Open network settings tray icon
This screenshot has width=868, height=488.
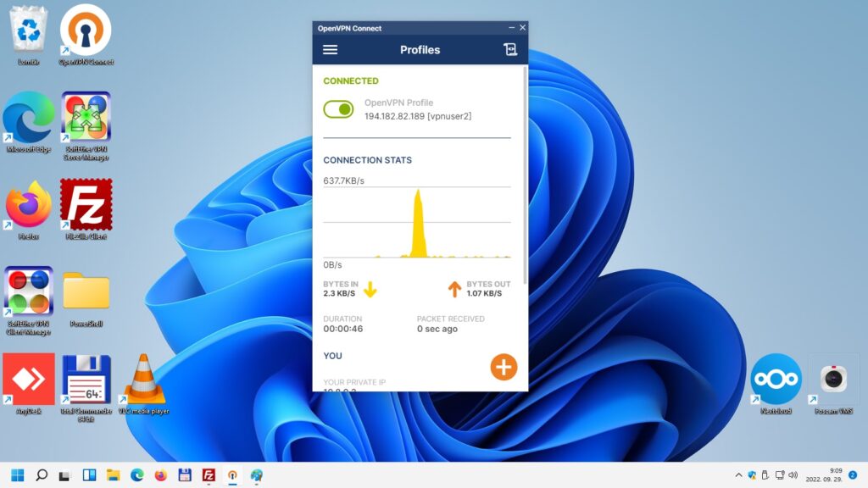780,475
